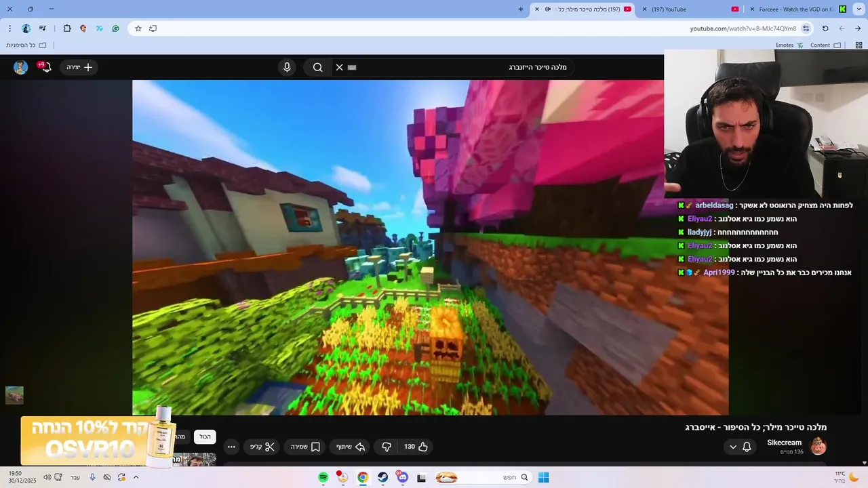Dislike the video
The height and width of the screenshot is (488, 868).
[387, 447]
